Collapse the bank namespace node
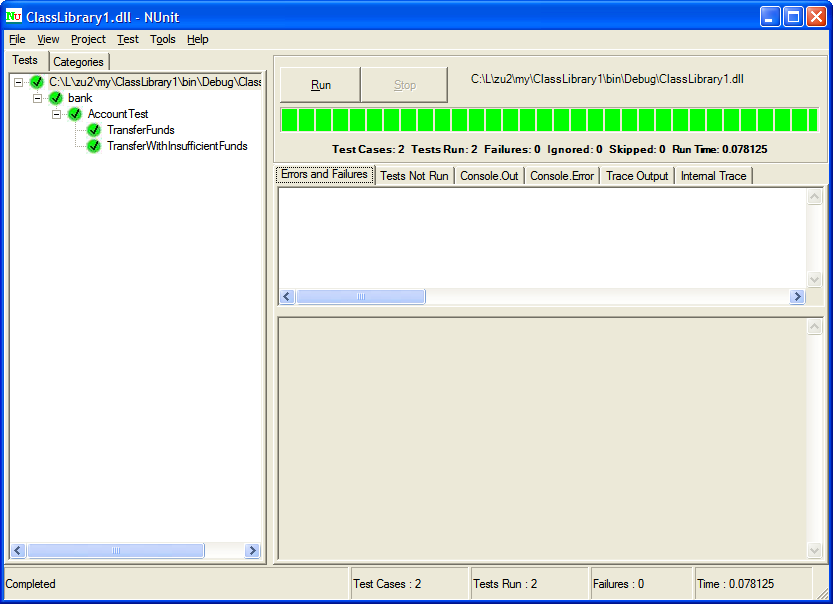833x604 pixels. point(38,98)
